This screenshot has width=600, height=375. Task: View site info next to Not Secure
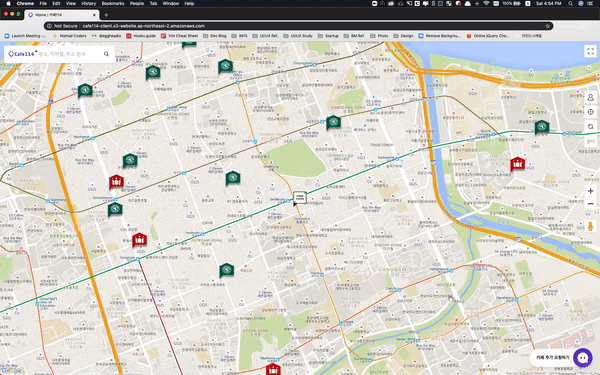[49, 26]
